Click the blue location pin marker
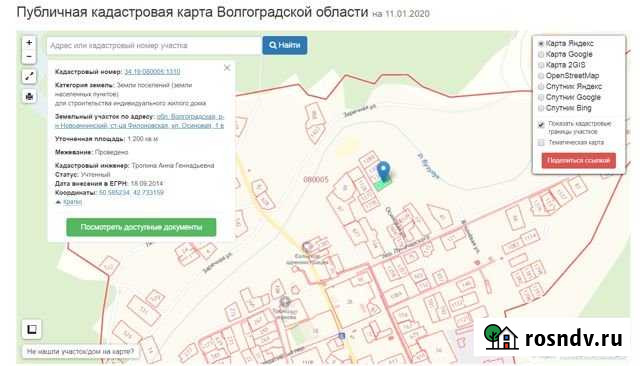 [383, 171]
